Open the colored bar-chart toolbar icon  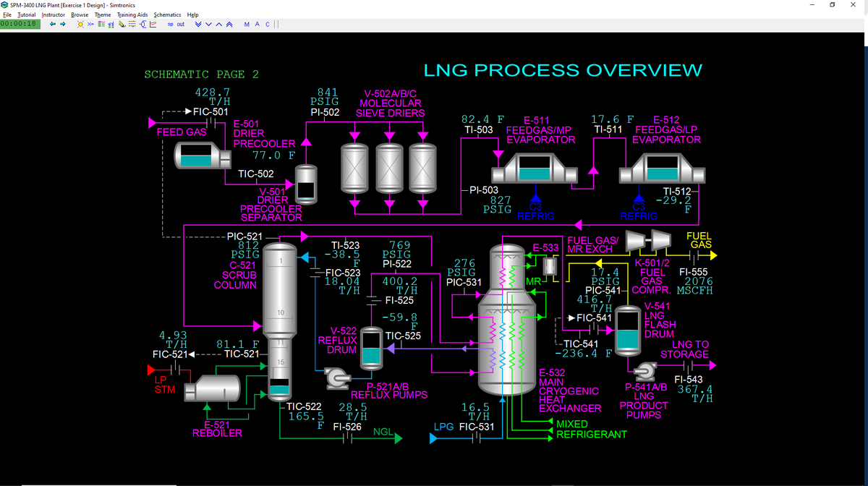(101, 24)
